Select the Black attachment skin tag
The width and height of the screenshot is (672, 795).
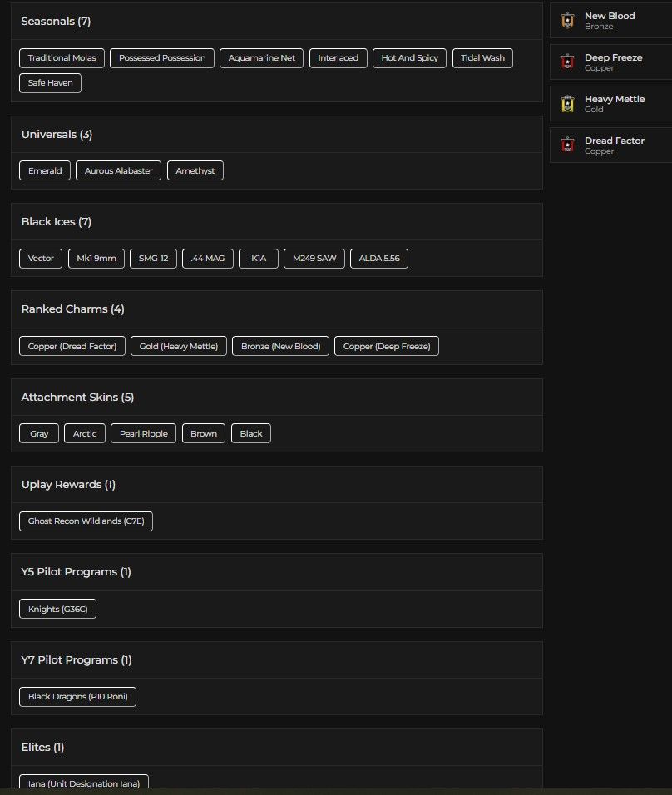click(x=251, y=433)
